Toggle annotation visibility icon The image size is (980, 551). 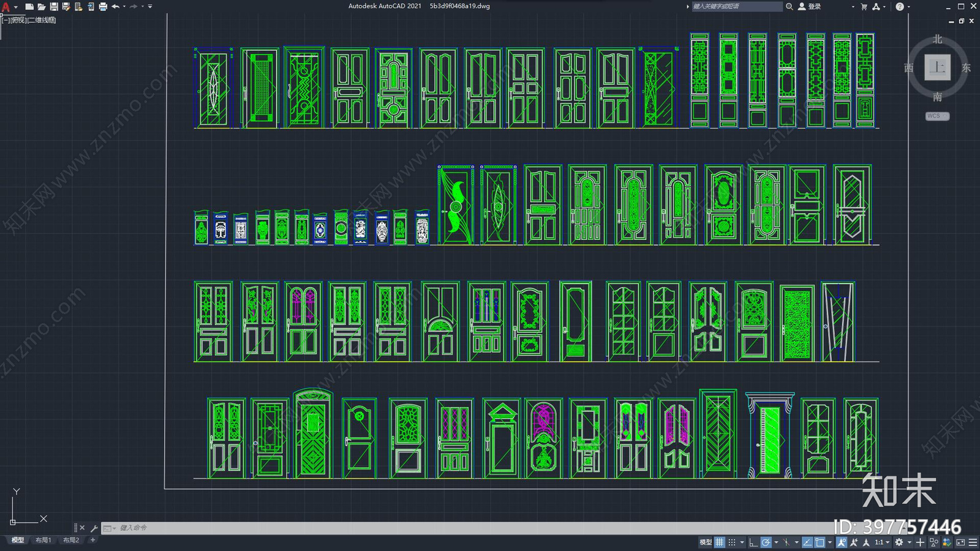click(842, 542)
